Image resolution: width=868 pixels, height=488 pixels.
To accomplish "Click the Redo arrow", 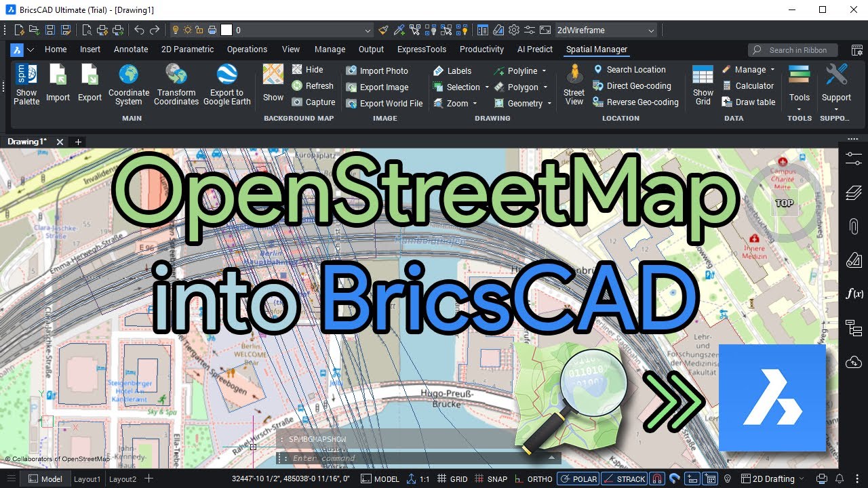I will 155,30.
